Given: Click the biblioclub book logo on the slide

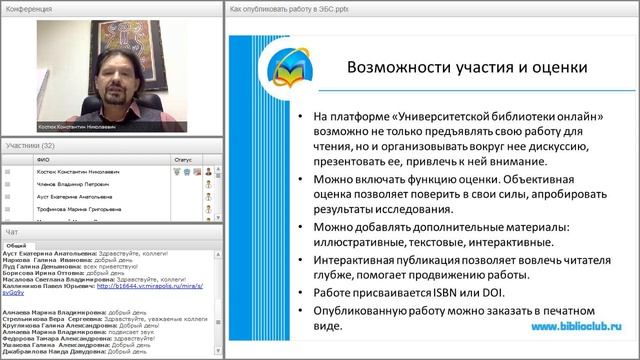Looking at the screenshot, I should [289, 68].
